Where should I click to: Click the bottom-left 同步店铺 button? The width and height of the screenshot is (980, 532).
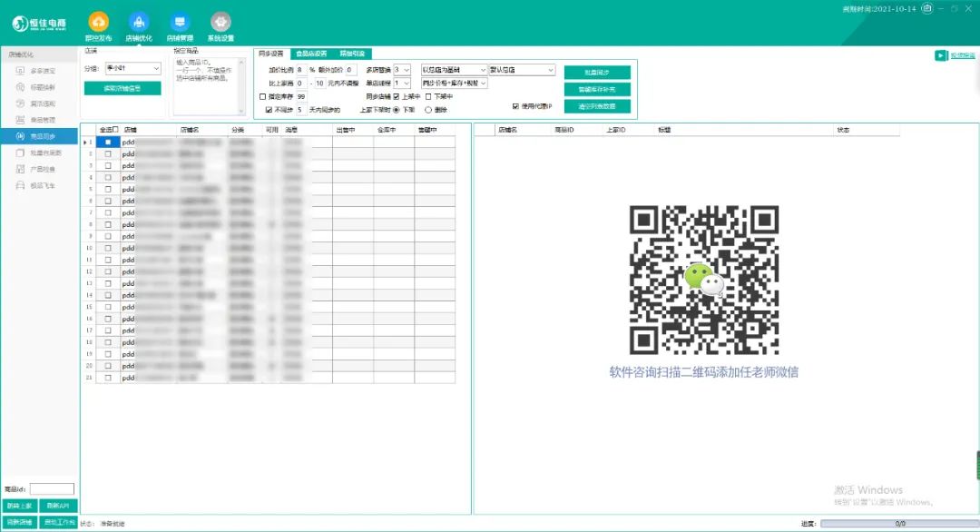tap(19, 522)
